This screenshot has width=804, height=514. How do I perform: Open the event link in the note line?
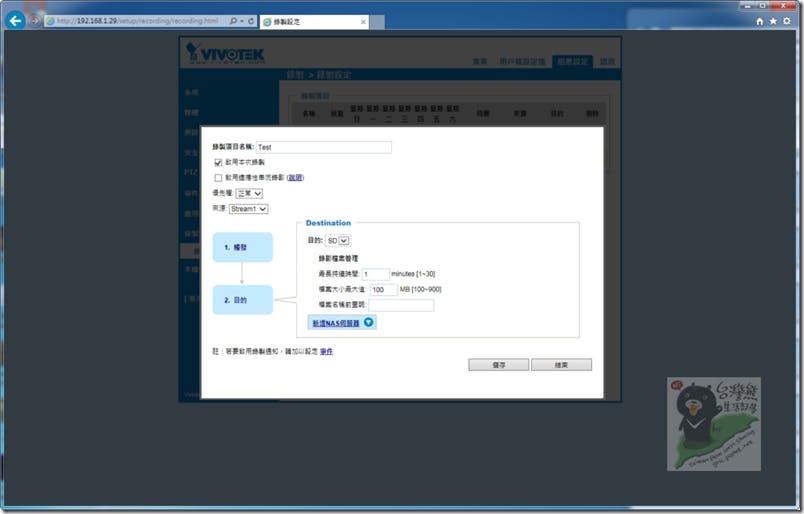coord(327,351)
